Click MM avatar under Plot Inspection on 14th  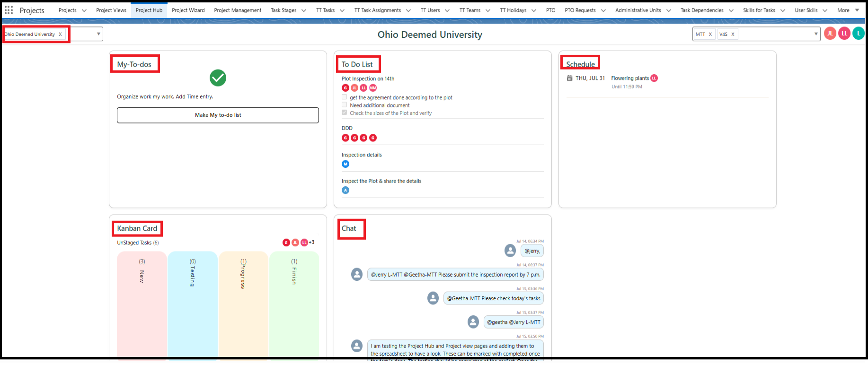click(x=373, y=88)
